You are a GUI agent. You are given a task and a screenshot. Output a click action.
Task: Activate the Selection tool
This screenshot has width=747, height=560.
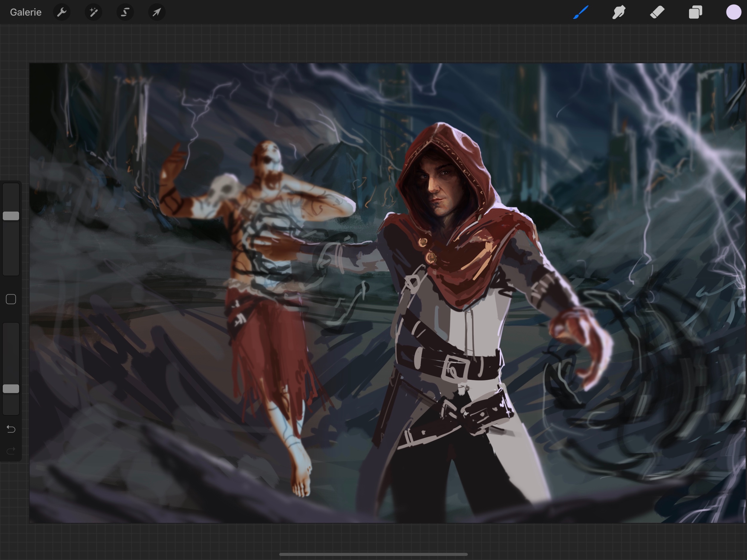pyautogui.click(x=125, y=13)
